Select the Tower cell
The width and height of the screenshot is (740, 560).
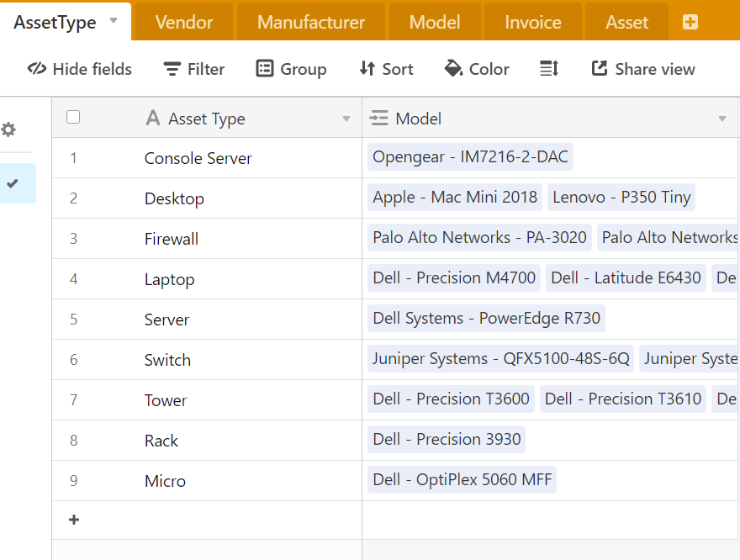click(207, 400)
